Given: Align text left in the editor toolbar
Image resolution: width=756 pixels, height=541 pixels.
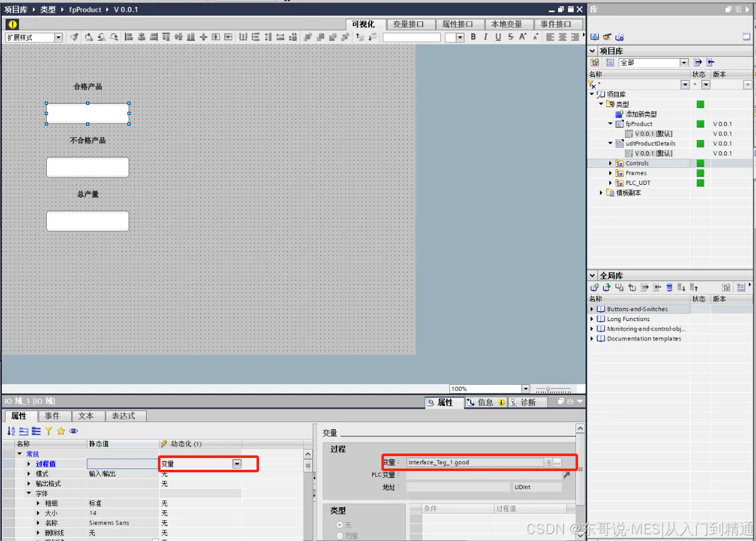Looking at the screenshot, I should (x=550, y=37).
